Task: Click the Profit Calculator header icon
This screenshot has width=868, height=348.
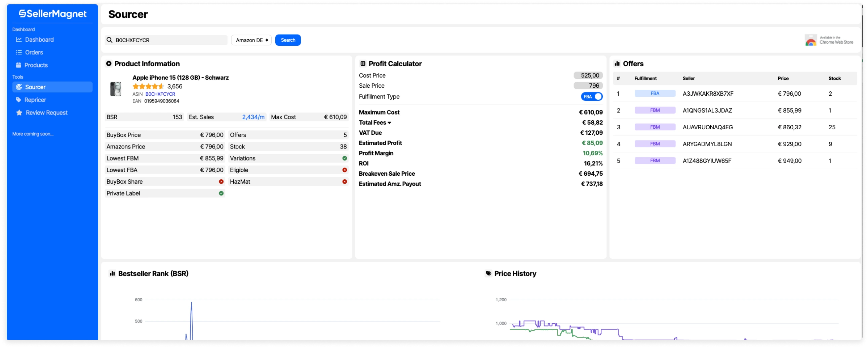Action: pyautogui.click(x=363, y=63)
